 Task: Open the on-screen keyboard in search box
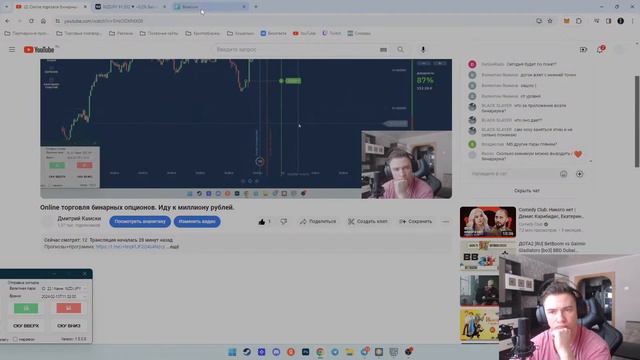click(383, 49)
